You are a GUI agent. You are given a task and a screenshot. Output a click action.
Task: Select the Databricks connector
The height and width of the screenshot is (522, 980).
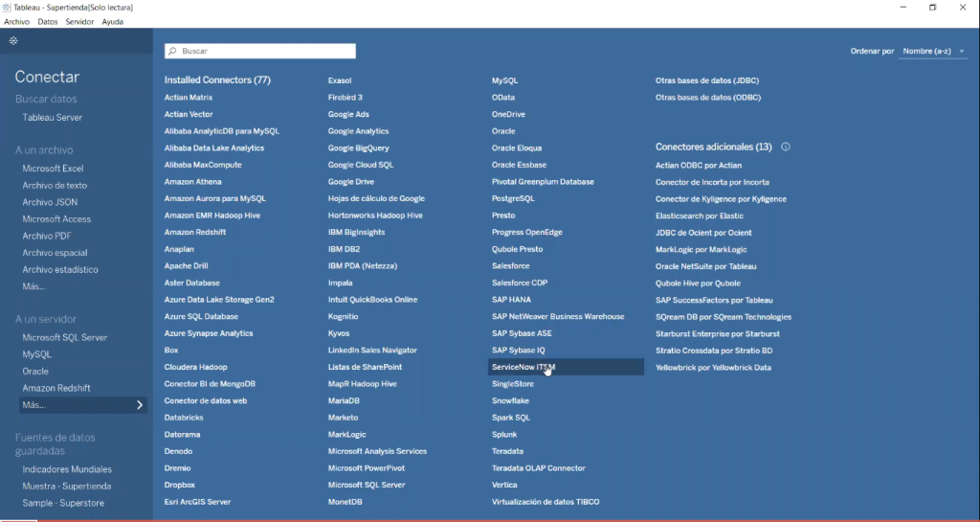coord(184,419)
